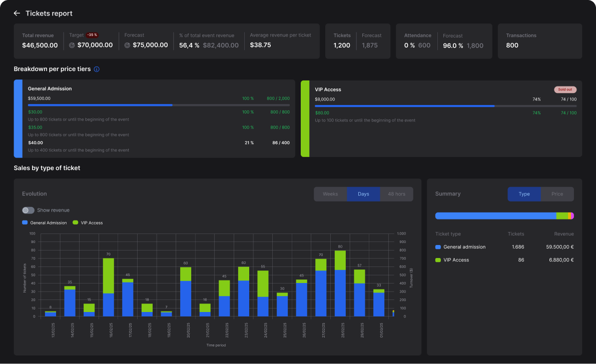Toggle the Show revenue switch
Viewport: 596px width, 364px height.
click(x=29, y=210)
